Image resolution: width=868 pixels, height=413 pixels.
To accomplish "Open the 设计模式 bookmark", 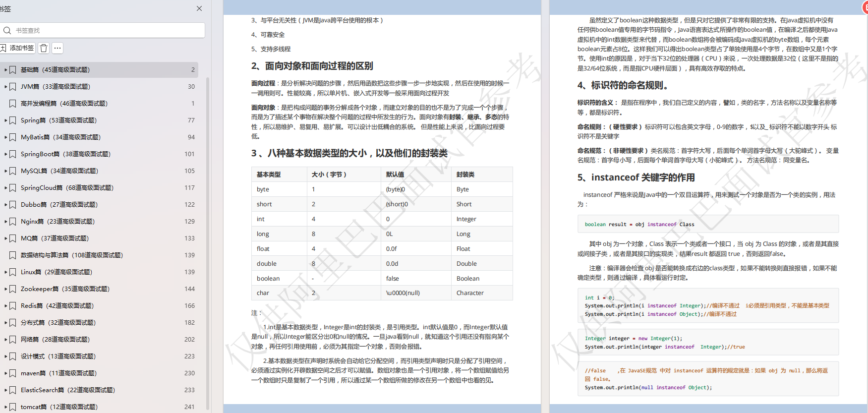I will click(58, 356).
